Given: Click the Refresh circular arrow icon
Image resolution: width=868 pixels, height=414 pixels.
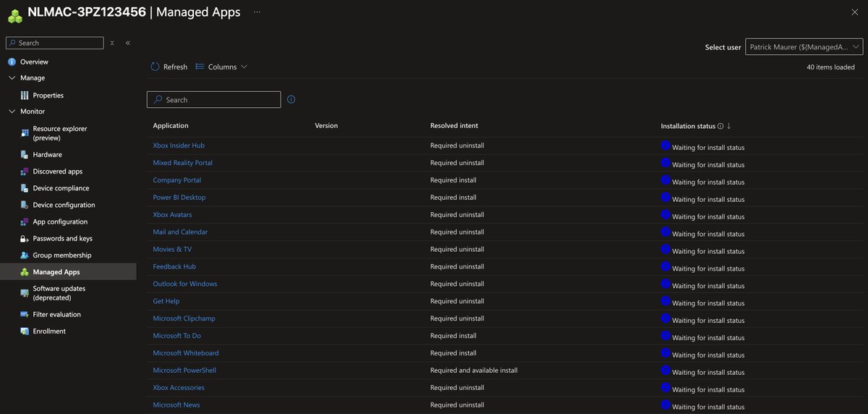Looking at the screenshot, I should click(x=155, y=67).
